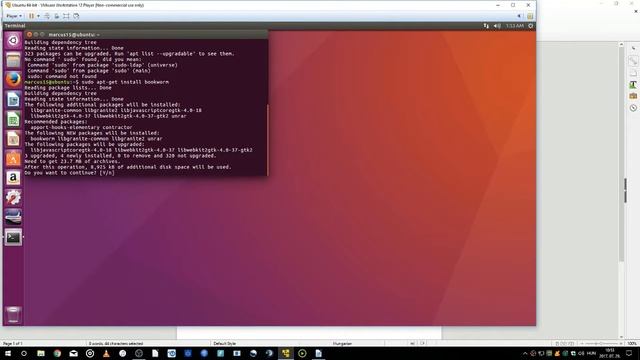
Task: Send Ctrl+Alt+Del to the virtual machine
Action: [x=47, y=16]
